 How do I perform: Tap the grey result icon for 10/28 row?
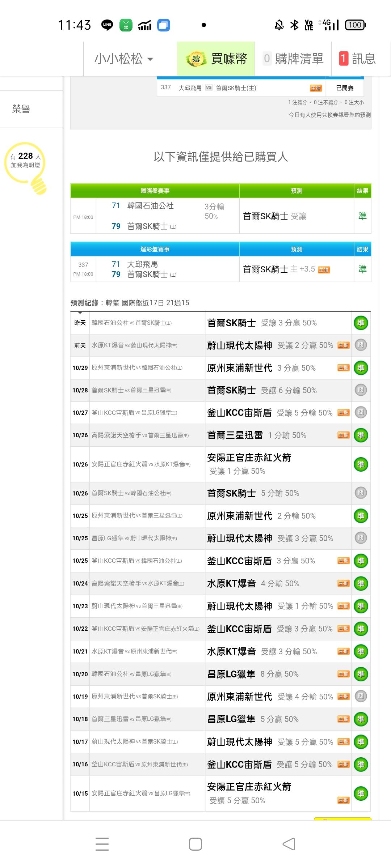pyautogui.click(x=361, y=390)
